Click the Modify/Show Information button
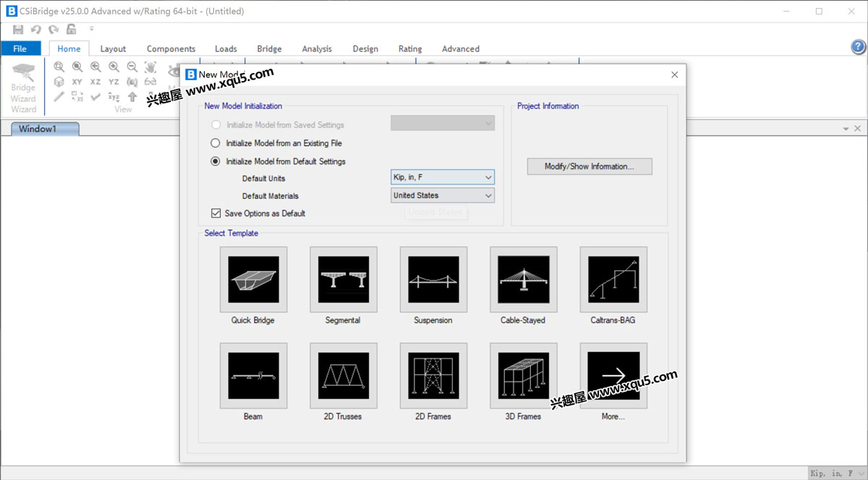 (x=590, y=166)
